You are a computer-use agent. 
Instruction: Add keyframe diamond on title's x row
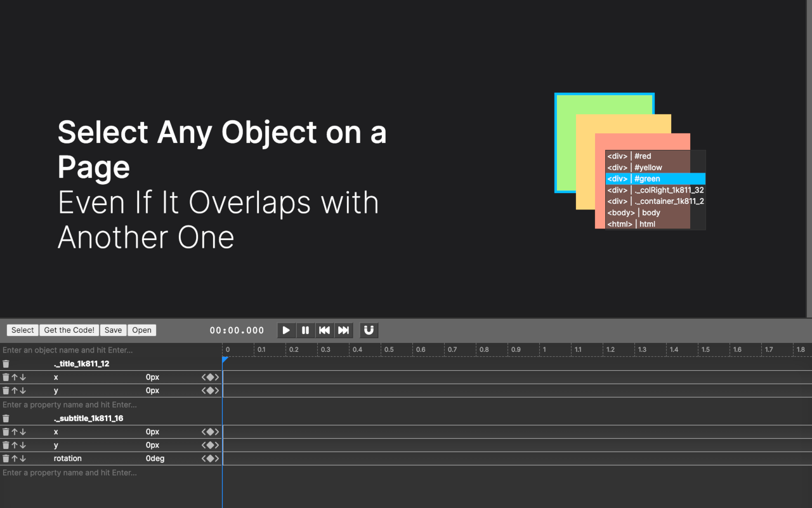tap(210, 377)
